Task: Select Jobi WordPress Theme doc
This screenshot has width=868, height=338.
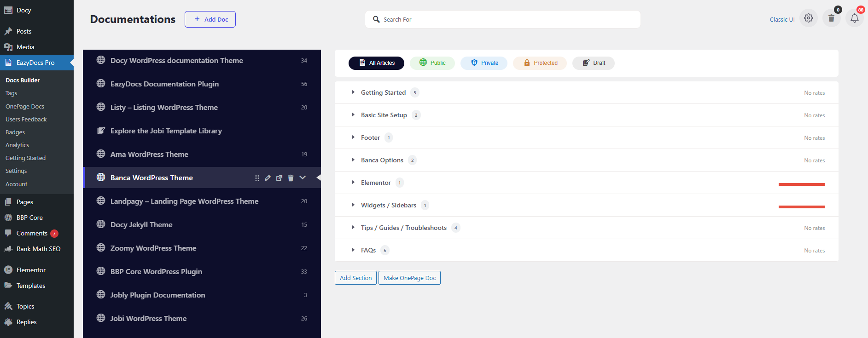Action: coord(202,318)
